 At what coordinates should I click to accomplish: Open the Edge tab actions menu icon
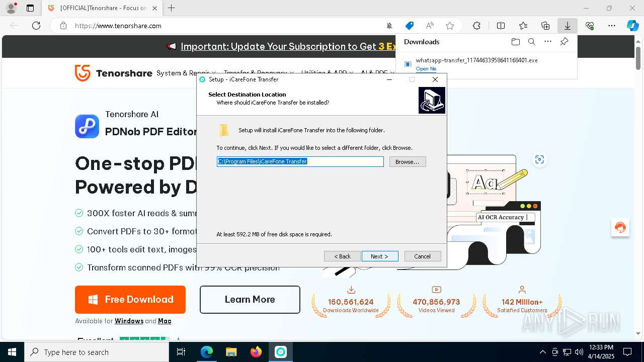[x=30, y=8]
